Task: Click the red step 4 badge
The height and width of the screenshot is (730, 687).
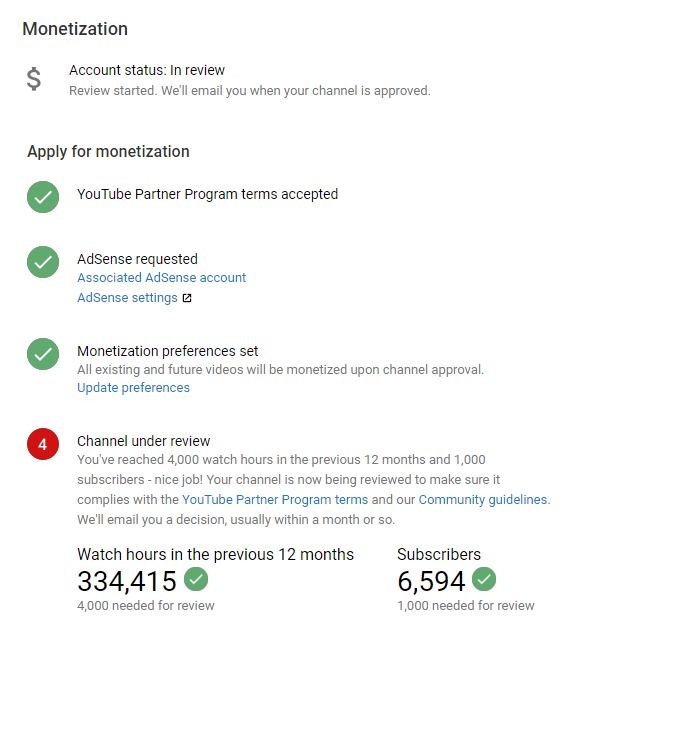Action: [43, 445]
